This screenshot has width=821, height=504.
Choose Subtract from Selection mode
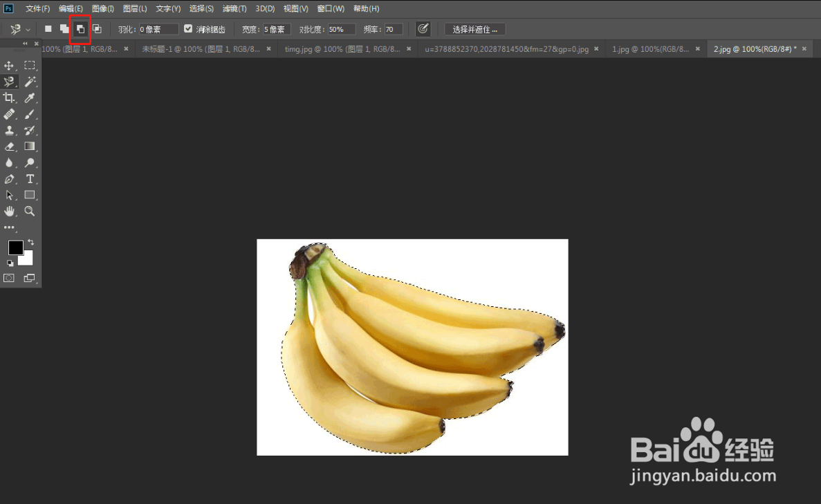[81, 29]
